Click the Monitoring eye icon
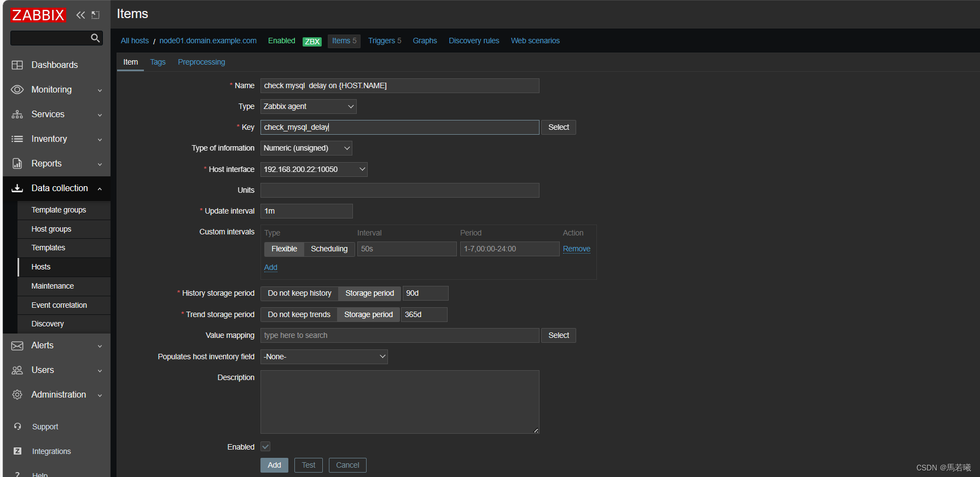980x477 pixels. pyautogui.click(x=18, y=89)
